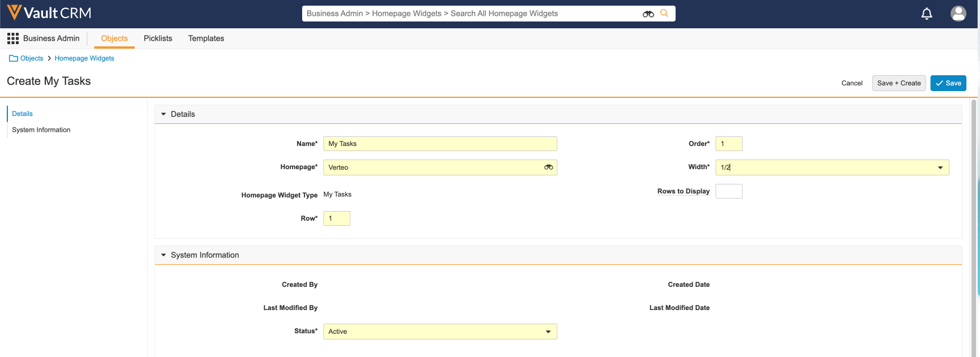The image size is (980, 357).
Task: Switch to the Templates tab
Action: pos(206,38)
